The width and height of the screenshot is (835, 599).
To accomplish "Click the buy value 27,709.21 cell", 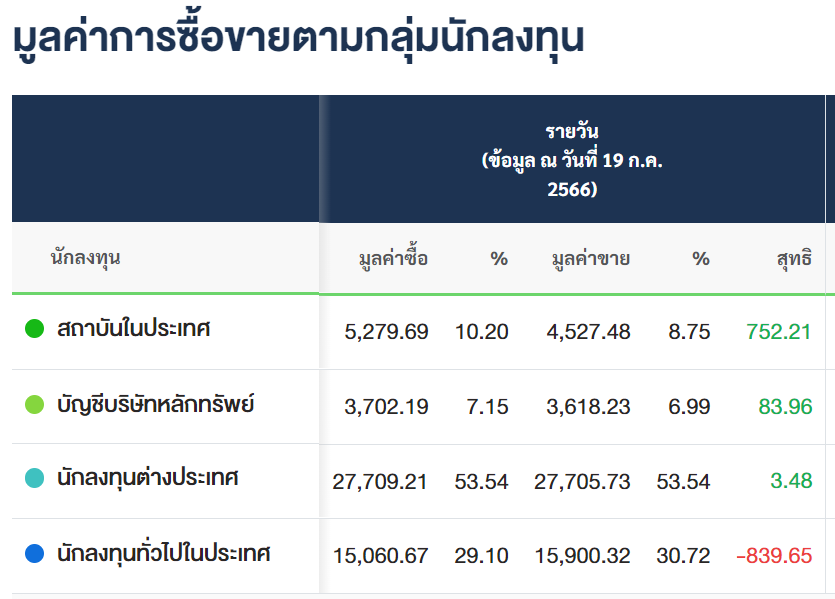I will (x=380, y=482).
